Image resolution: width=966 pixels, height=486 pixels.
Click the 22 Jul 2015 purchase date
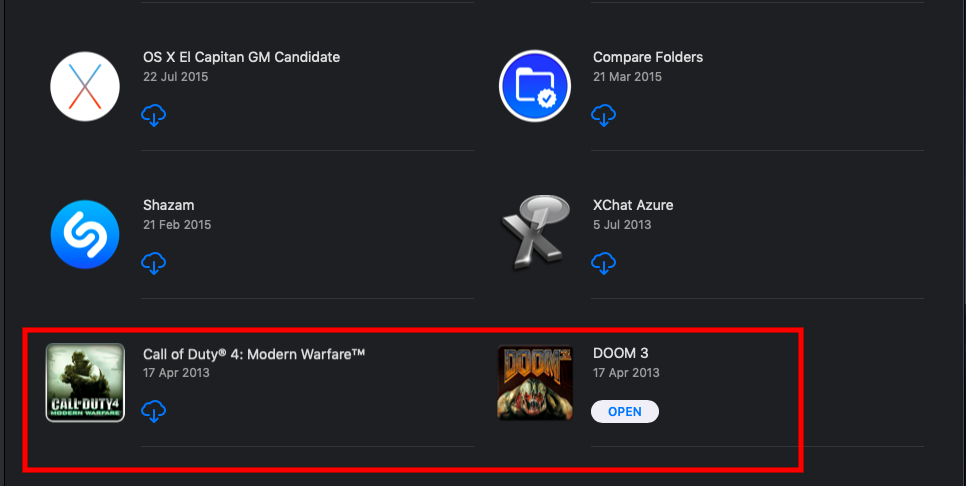point(176,77)
